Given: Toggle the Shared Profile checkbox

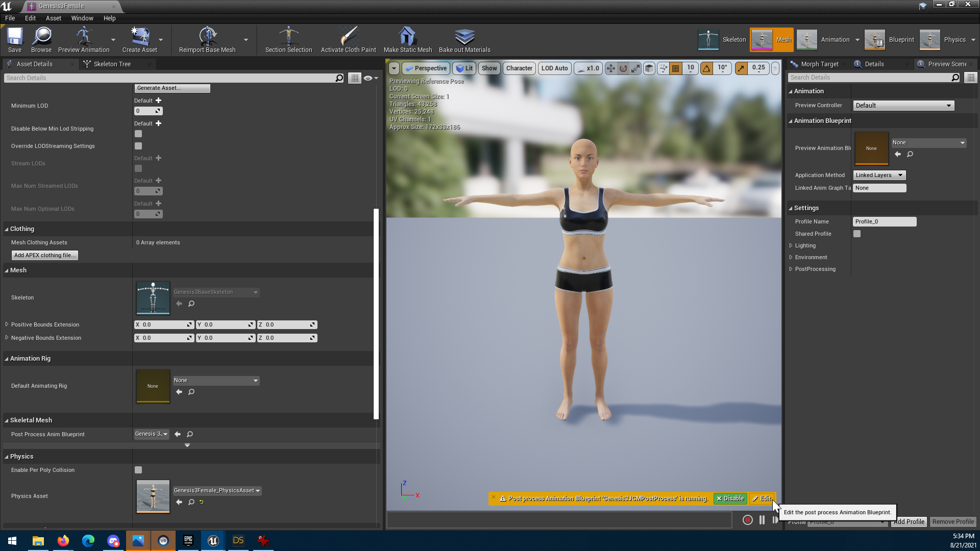Looking at the screenshot, I should pos(857,234).
